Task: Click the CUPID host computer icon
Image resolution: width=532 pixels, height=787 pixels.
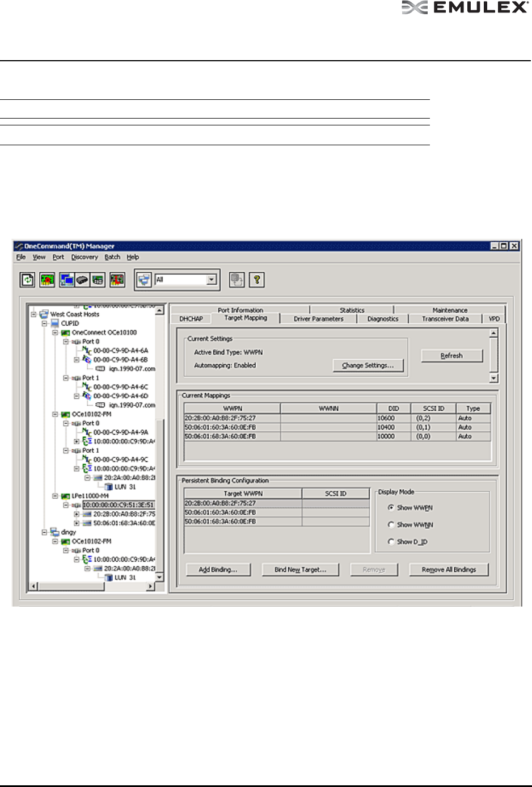Action: coord(55,323)
